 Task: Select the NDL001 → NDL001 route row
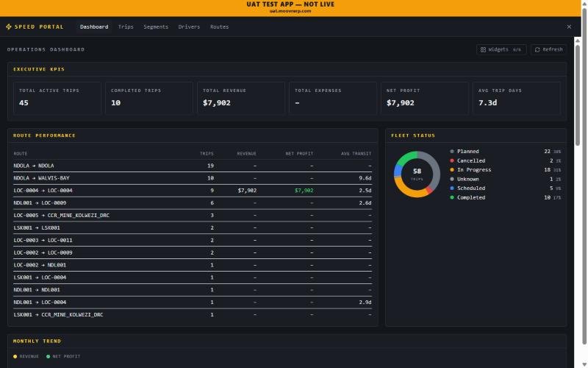pos(193,289)
